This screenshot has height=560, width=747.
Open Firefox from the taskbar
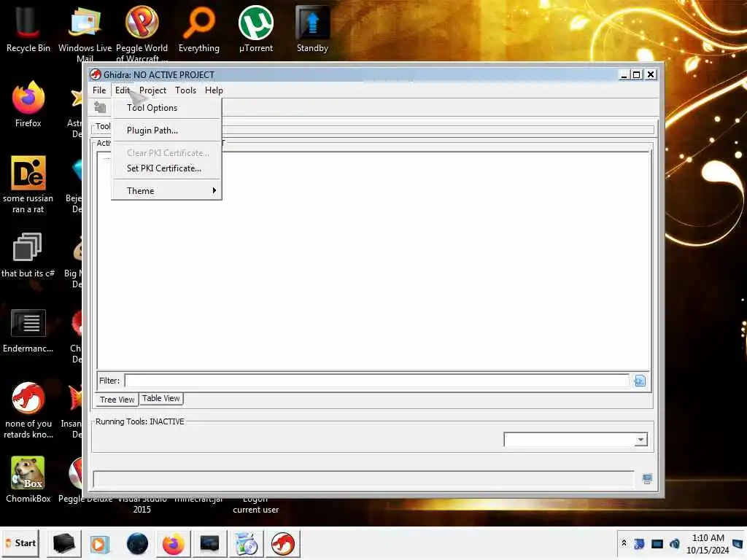(x=174, y=544)
